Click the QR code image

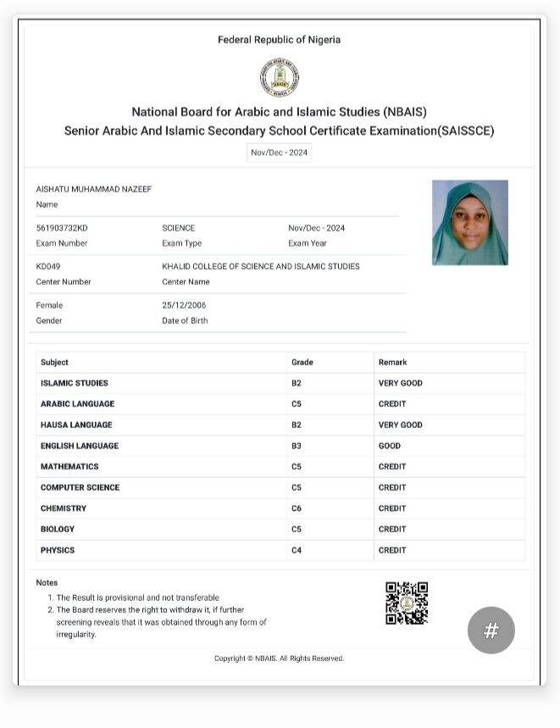point(407,603)
